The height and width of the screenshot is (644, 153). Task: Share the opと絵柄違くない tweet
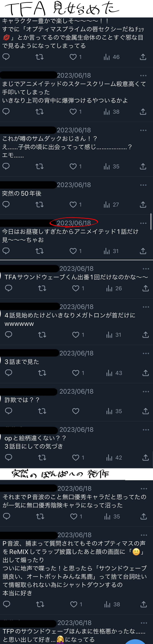pyautogui.click(x=146, y=457)
